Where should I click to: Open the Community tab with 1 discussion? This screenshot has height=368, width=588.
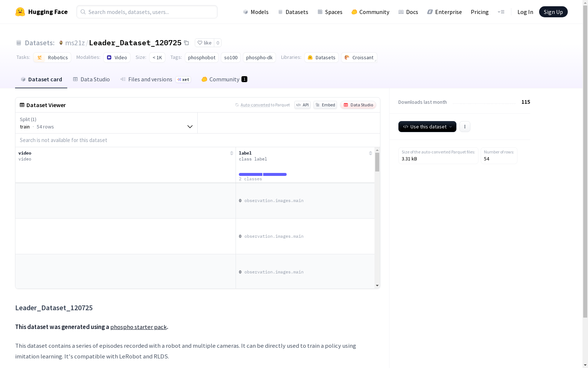[224, 79]
